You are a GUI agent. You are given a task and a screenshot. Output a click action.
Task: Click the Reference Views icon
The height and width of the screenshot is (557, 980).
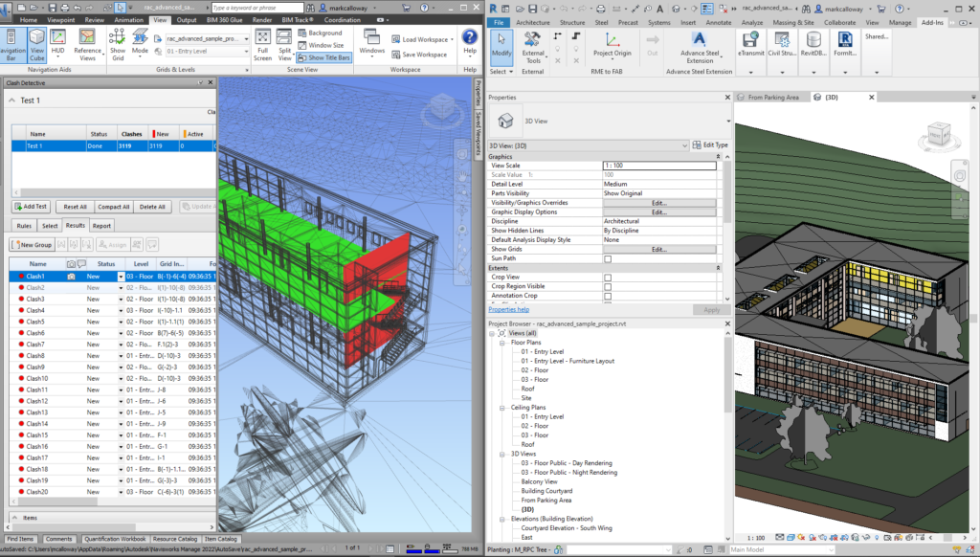tap(87, 45)
